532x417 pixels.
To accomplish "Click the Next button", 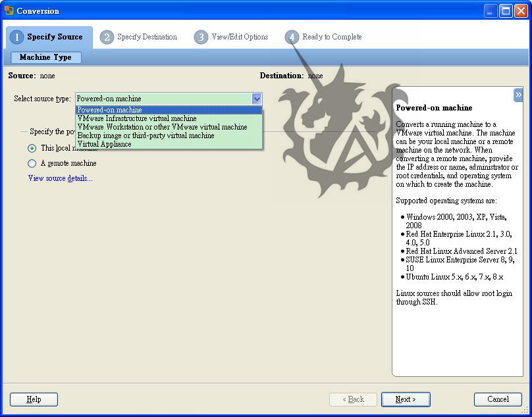I will (x=406, y=399).
